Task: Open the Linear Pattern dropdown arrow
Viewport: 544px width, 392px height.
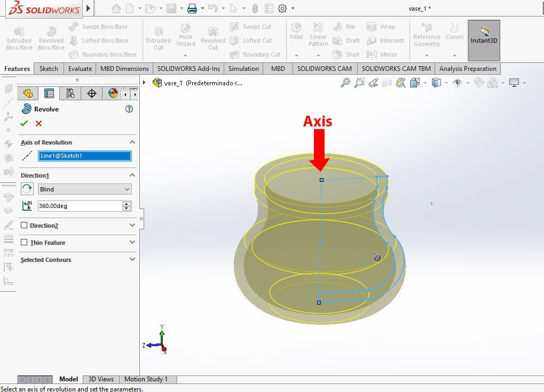Action: 318,55
